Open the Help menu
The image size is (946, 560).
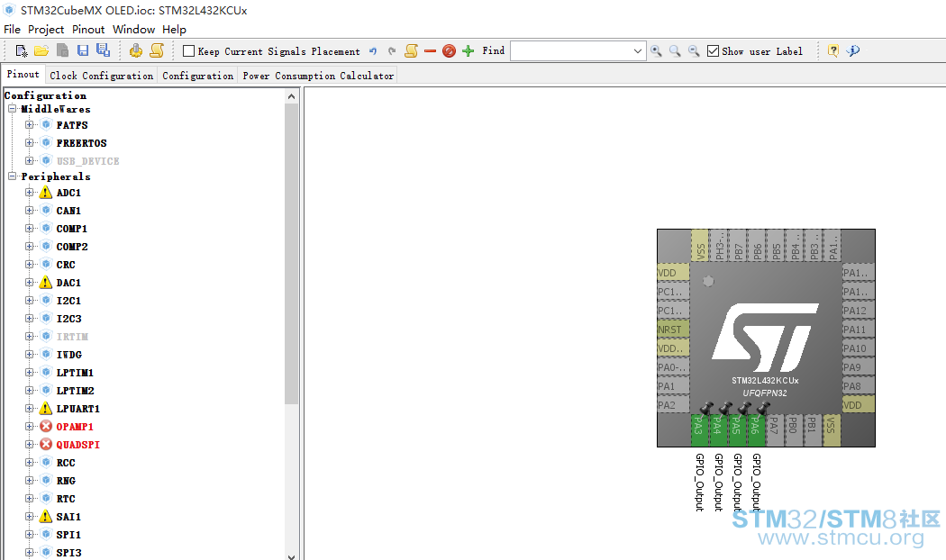point(175,30)
